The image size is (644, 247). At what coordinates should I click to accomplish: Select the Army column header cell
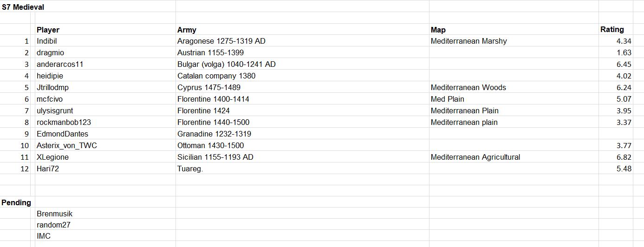[x=302, y=29]
